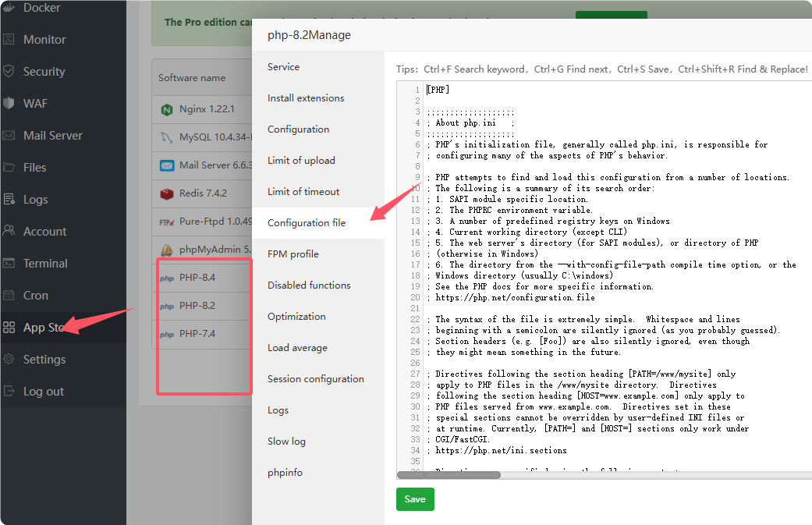Click the PHP-8.2 php logo icon

167,307
